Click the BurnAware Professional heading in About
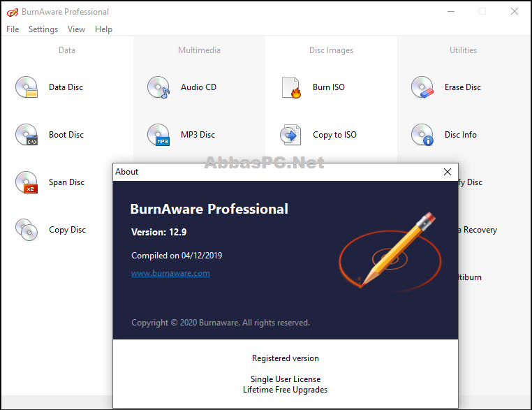This screenshot has width=532, height=410. coord(209,209)
